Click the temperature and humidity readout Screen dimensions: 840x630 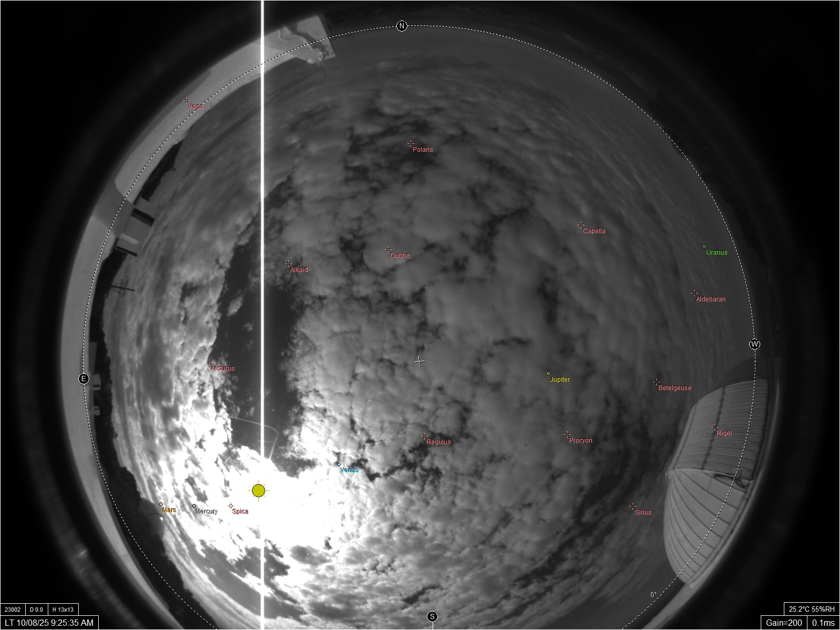click(811, 609)
